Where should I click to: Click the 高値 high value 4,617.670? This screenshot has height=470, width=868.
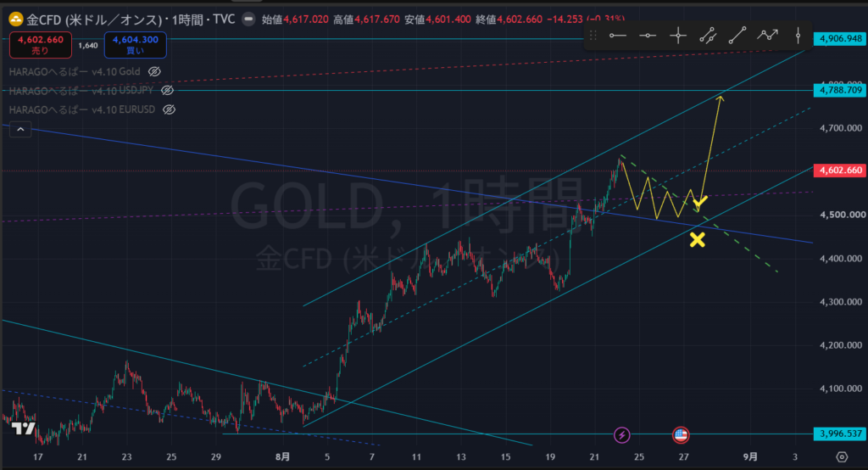(377, 20)
